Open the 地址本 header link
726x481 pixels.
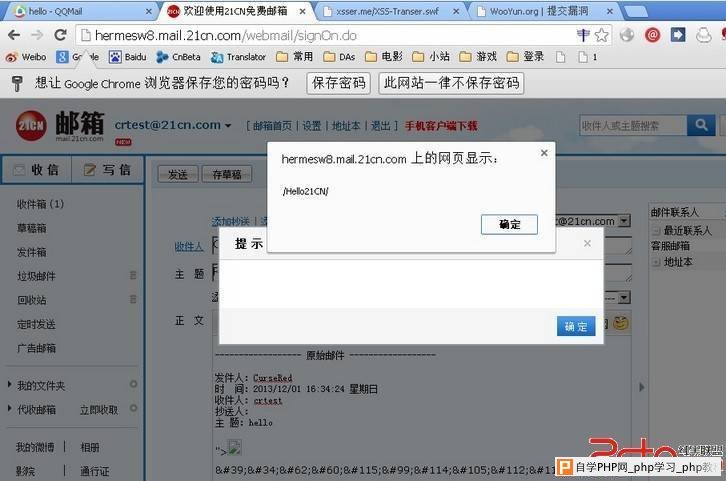(x=346, y=125)
